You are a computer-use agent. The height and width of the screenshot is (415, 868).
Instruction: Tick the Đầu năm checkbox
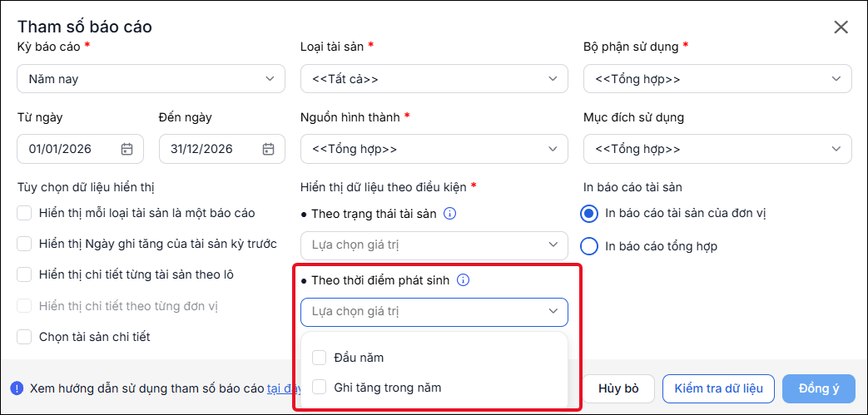pos(320,358)
